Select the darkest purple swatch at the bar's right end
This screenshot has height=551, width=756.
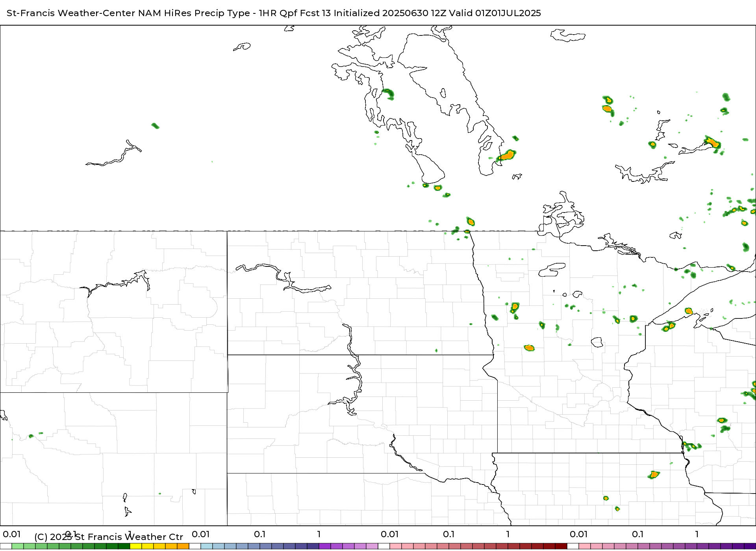pos(750,546)
